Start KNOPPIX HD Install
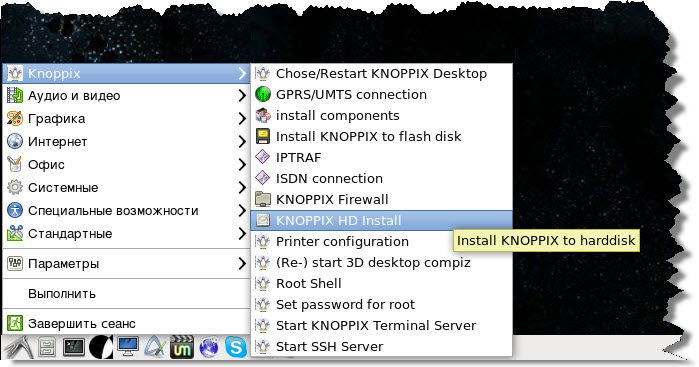Image resolution: width=699 pixels, height=367 pixels. (x=382, y=220)
